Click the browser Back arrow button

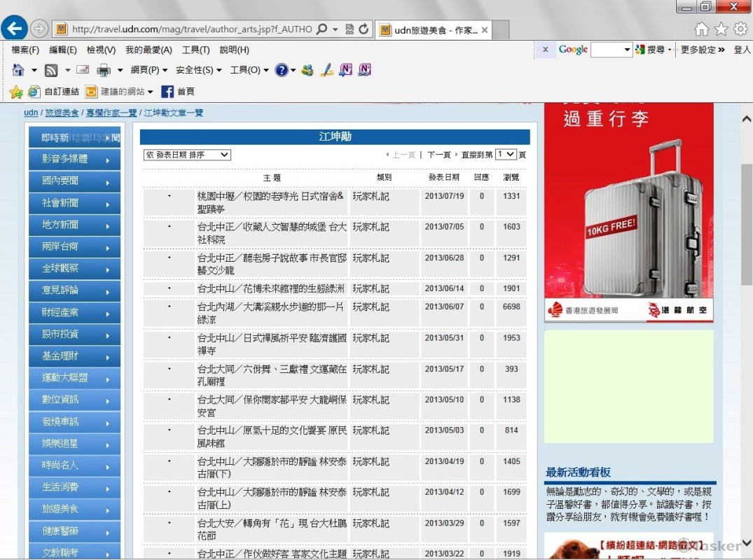(15, 29)
